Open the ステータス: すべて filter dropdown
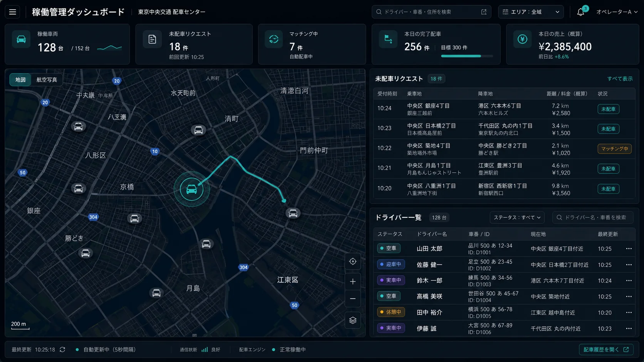The height and width of the screenshot is (362, 644). (x=517, y=217)
